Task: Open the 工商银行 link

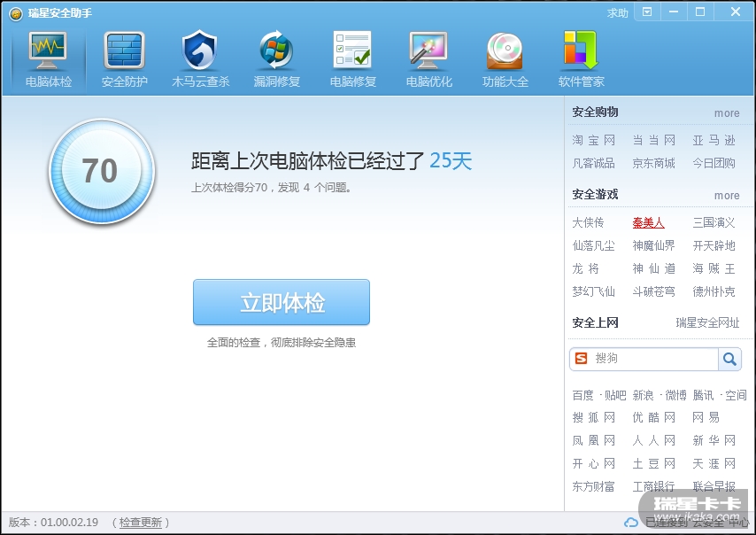Action: pyautogui.click(x=654, y=487)
